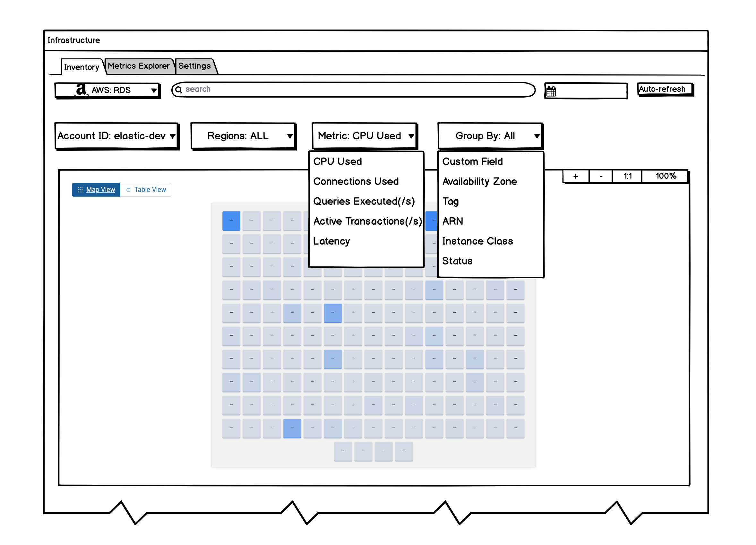The image size is (756, 545).
Task: Enable Auto-refresh
Action: (x=665, y=89)
